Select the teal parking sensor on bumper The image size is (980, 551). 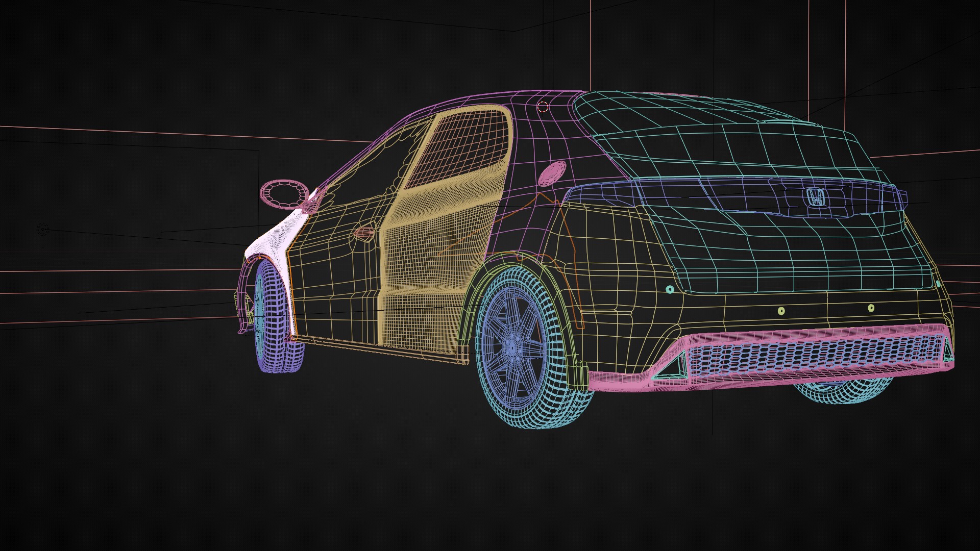(x=670, y=290)
